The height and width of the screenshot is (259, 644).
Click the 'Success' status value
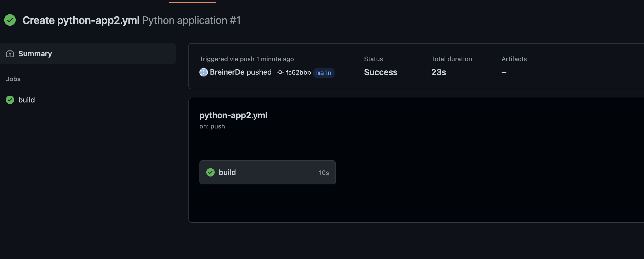[381, 72]
